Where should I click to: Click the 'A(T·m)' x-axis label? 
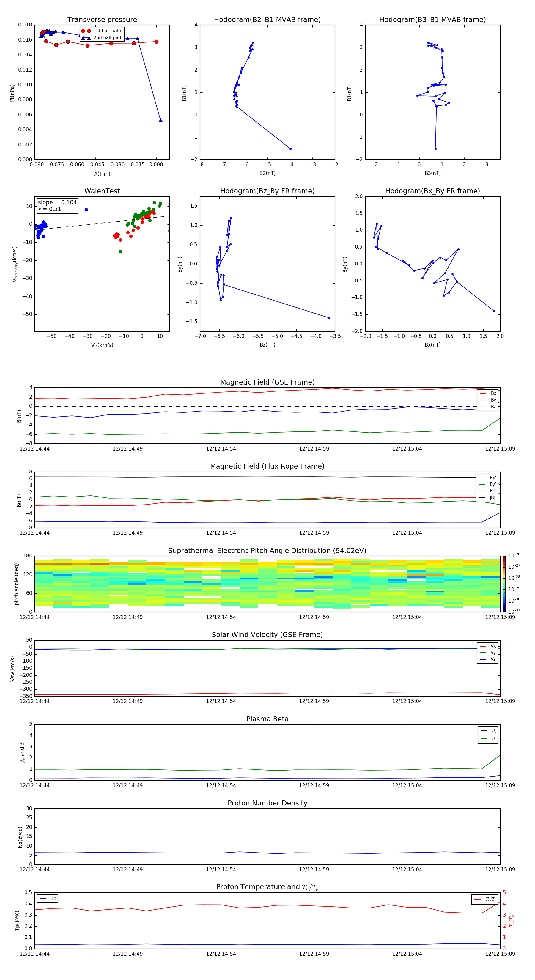click(102, 174)
